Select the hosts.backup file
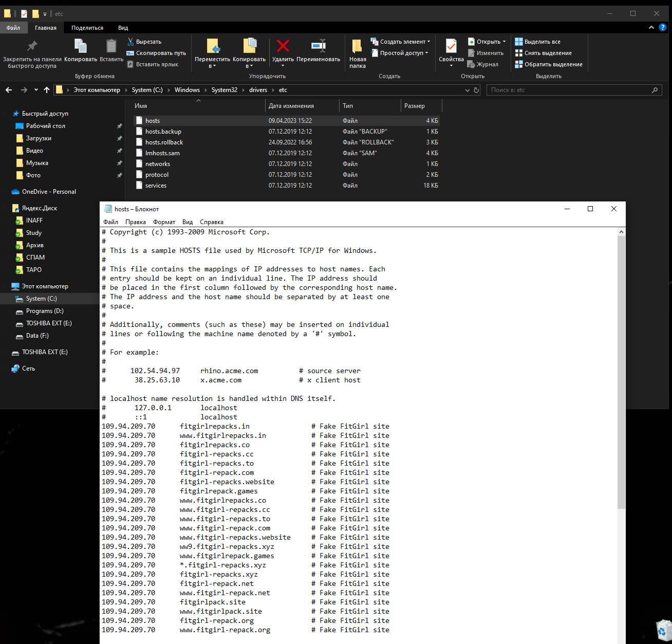The height and width of the screenshot is (644, 672). tap(163, 132)
